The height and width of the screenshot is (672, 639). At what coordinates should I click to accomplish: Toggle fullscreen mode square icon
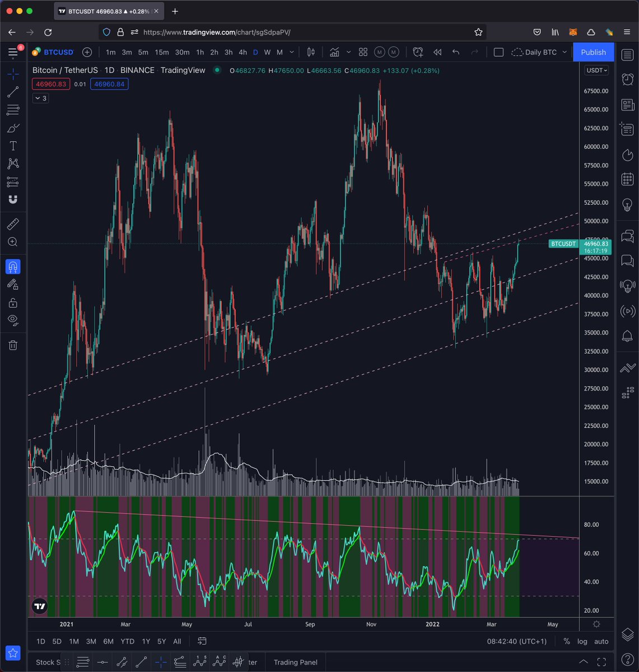pos(498,52)
